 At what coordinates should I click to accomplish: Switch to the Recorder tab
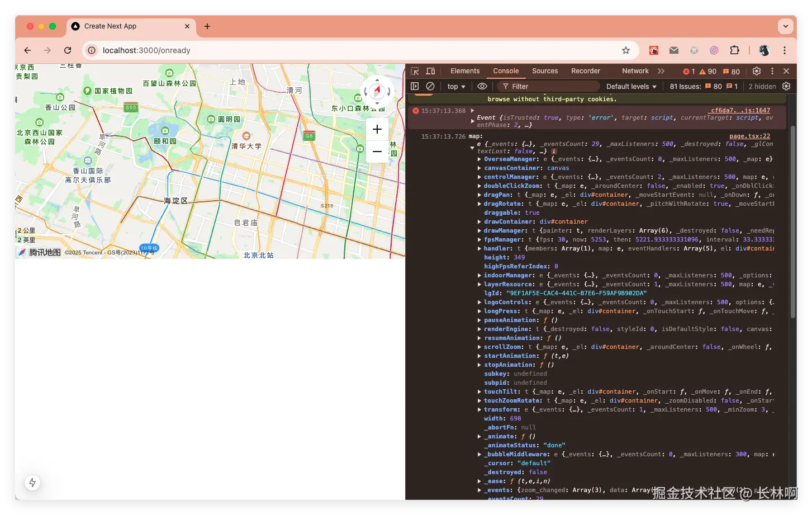tap(585, 71)
